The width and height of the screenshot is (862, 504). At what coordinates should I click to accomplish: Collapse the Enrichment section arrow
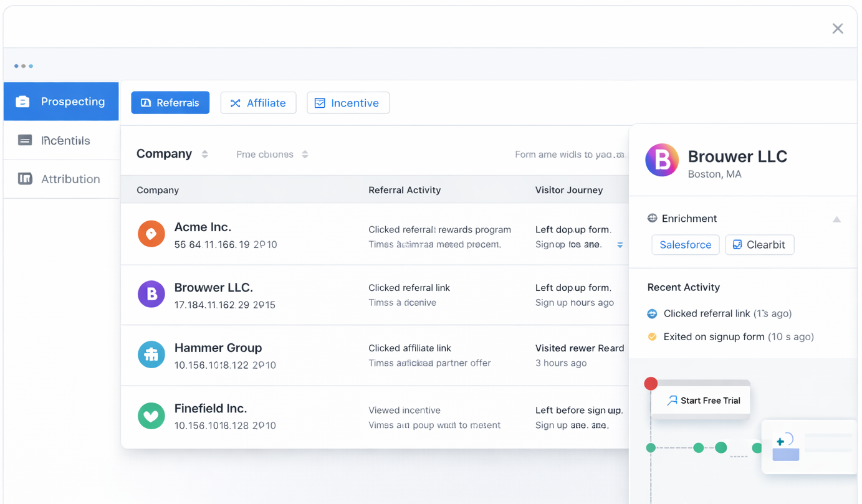coord(836,219)
